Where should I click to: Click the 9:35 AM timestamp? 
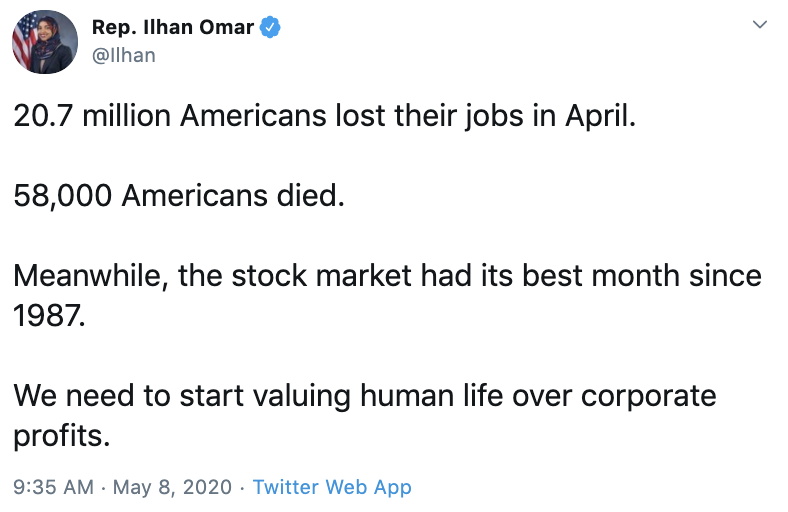[53, 487]
